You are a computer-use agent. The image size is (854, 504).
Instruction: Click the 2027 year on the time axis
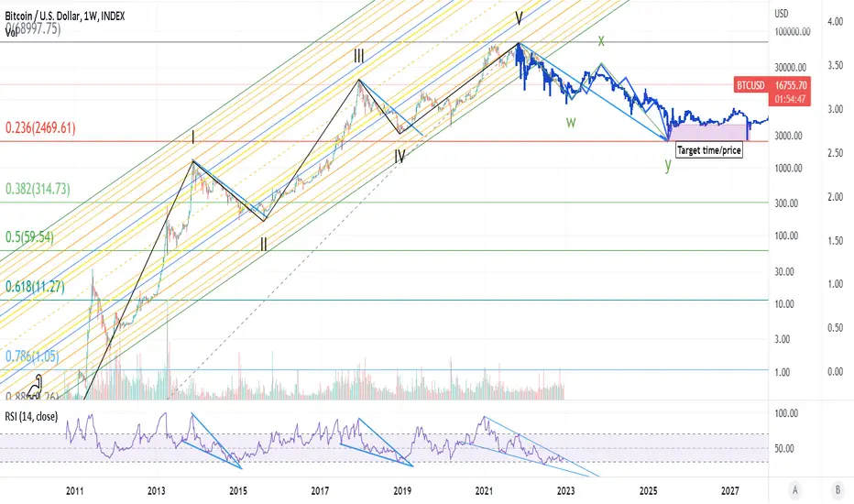click(729, 491)
